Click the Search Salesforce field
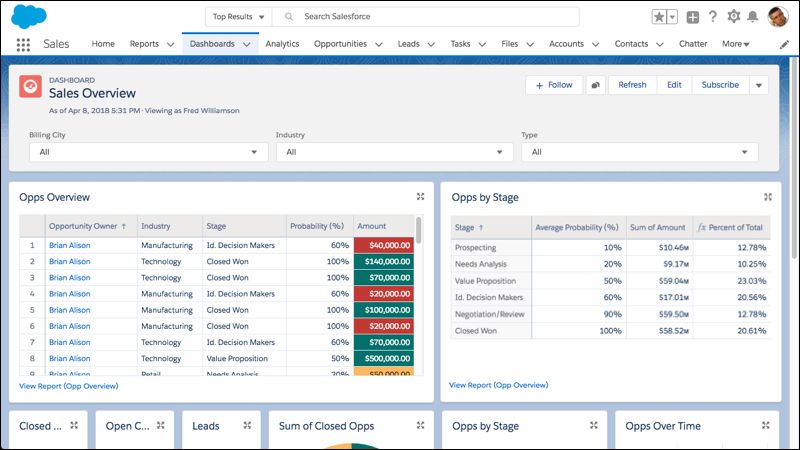This screenshot has width=800, height=450. point(426,17)
